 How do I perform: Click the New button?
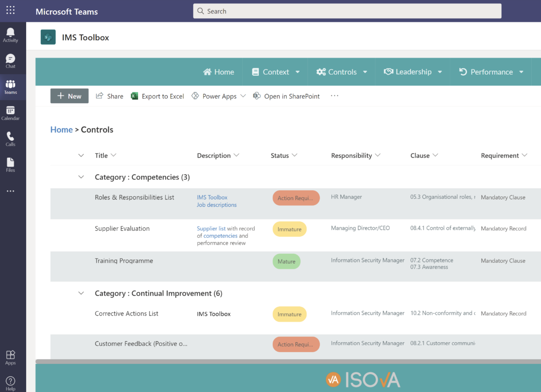[x=69, y=96]
